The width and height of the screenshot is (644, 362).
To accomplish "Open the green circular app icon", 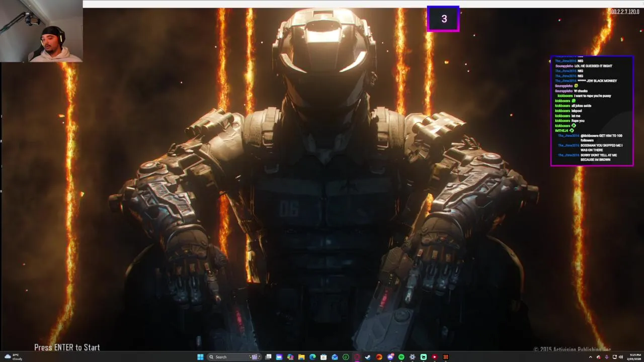I will (346, 357).
